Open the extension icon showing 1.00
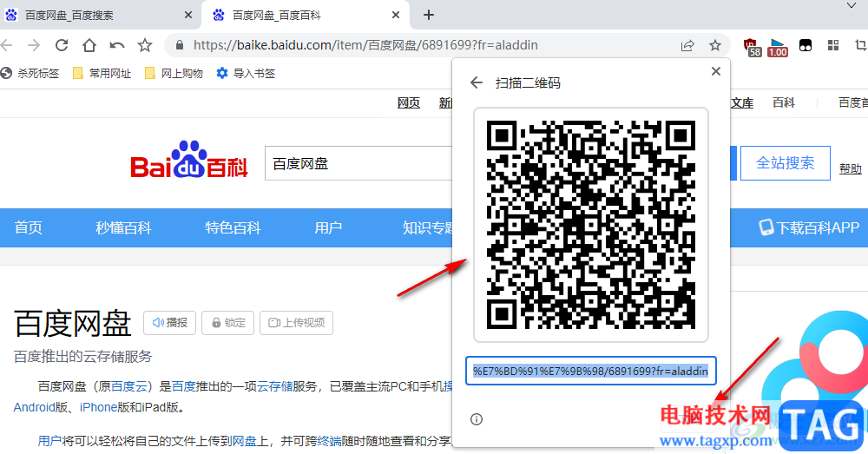Viewport: 868px width, 454px height. [x=778, y=47]
